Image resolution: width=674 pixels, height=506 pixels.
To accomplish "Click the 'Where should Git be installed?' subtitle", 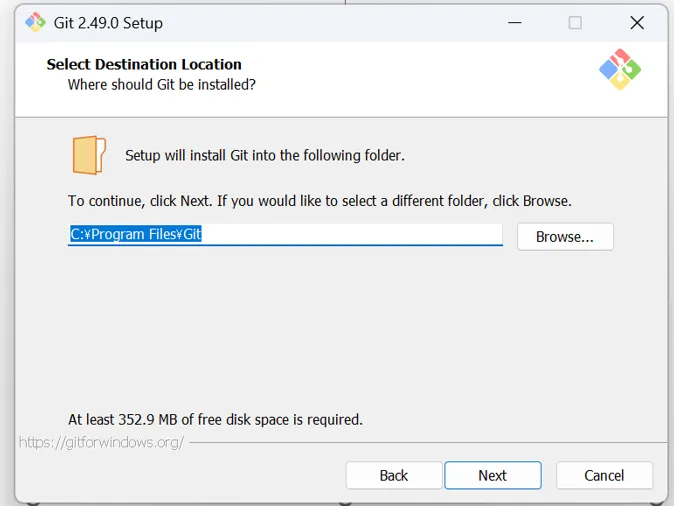I will pos(161,85).
